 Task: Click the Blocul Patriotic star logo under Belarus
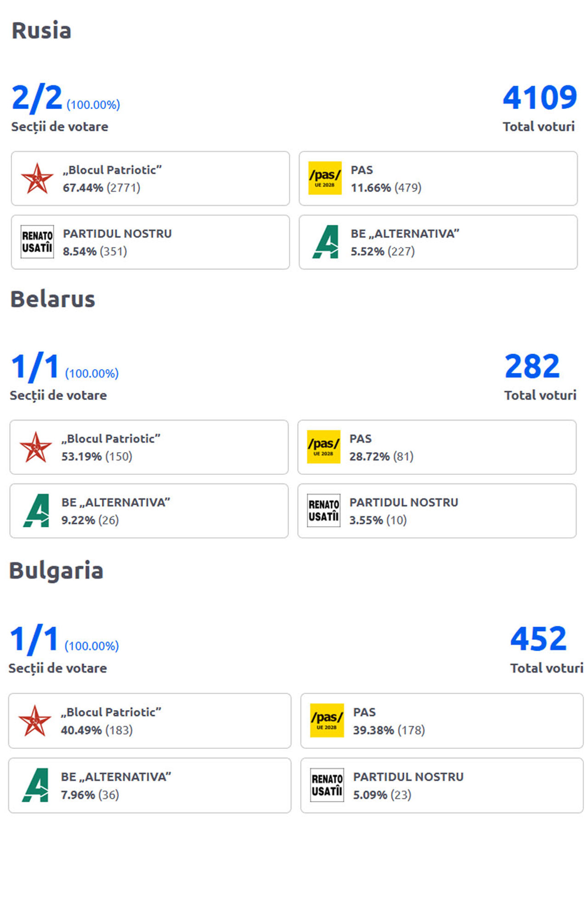click(x=35, y=447)
